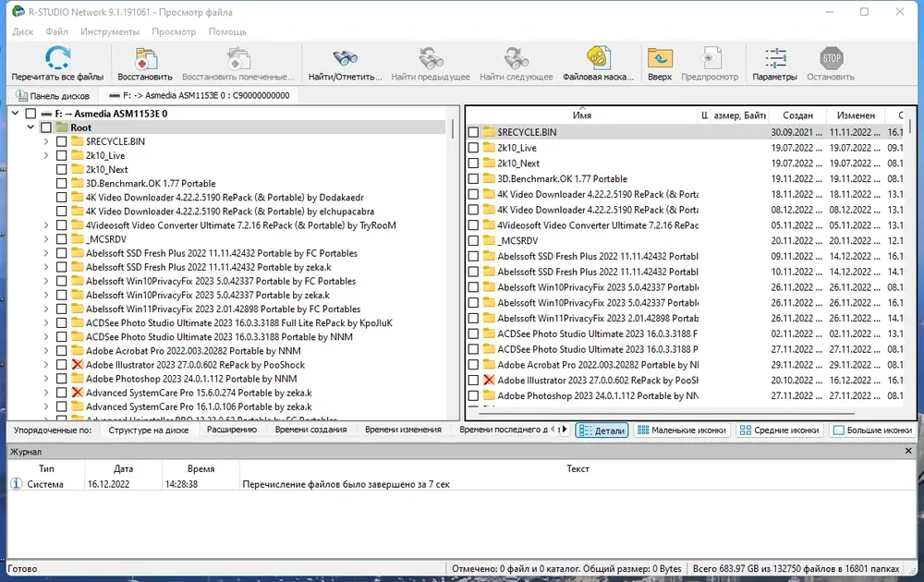Open the Диск menu
This screenshot has height=582, width=924.
click(23, 31)
